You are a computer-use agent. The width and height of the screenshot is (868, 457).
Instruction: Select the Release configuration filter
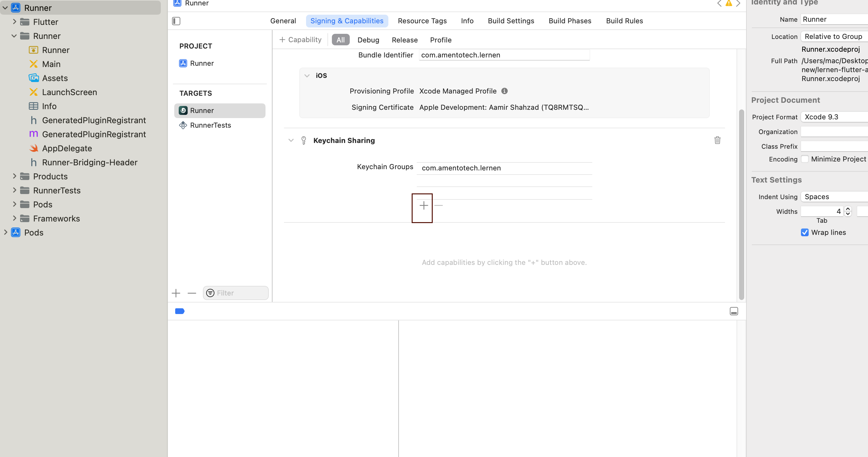coord(405,40)
